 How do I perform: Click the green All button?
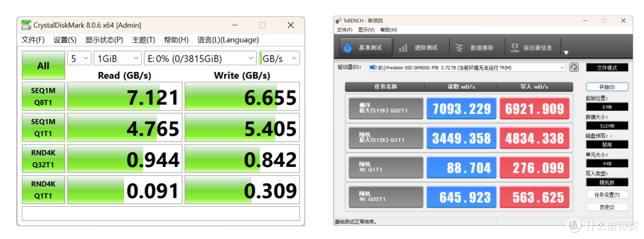coord(43,66)
